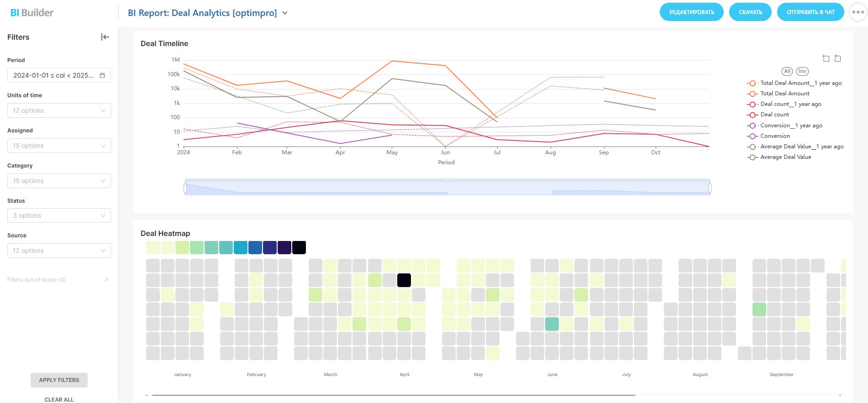Click the BI Builder logo
Viewport: 868px width, 403px height.
point(32,13)
